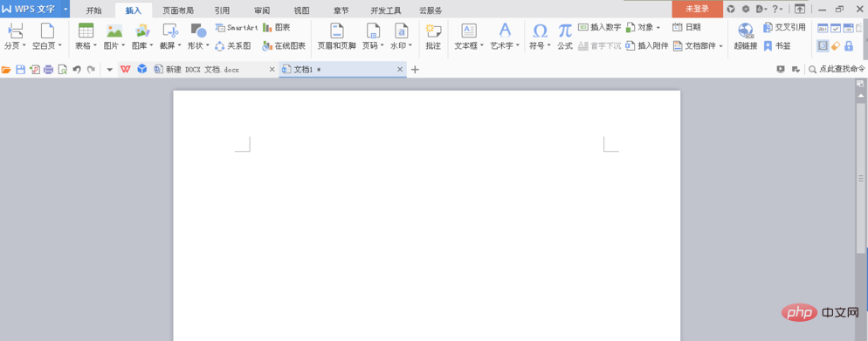Screen dimensions: 868x341
Task: Open the 云服务 tab
Action: point(431,10)
